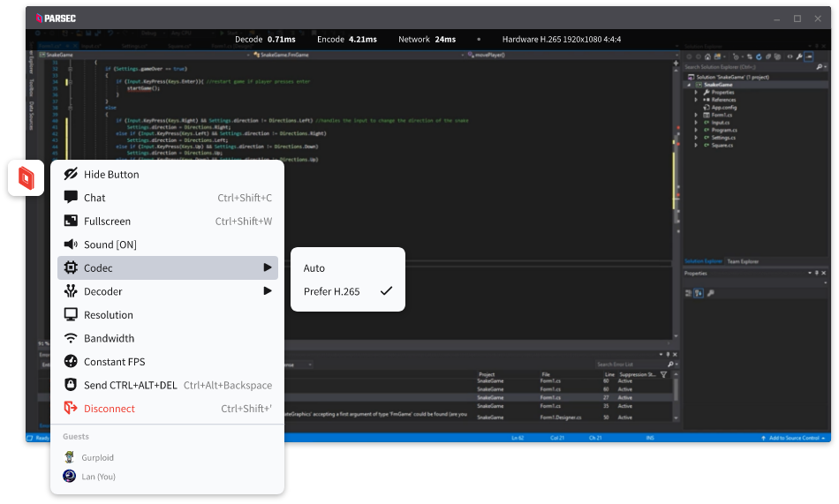The height and width of the screenshot is (504, 839).
Task: Click the Solution Explorer search magnifier icon
Action: pos(820,67)
